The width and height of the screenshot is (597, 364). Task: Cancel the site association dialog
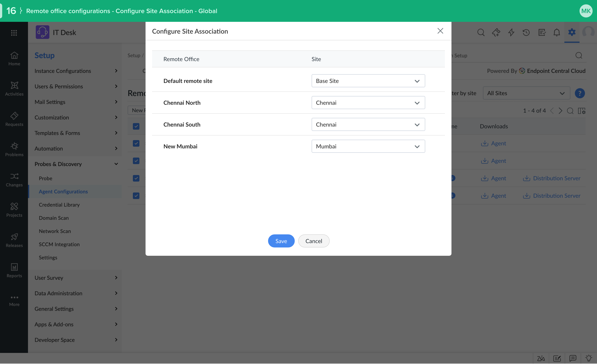tap(314, 241)
